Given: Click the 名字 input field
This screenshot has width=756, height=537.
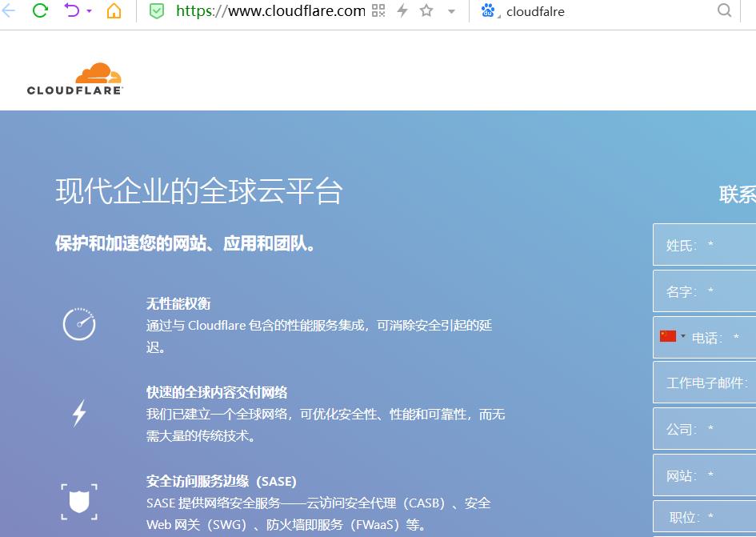Looking at the screenshot, I should (705, 291).
